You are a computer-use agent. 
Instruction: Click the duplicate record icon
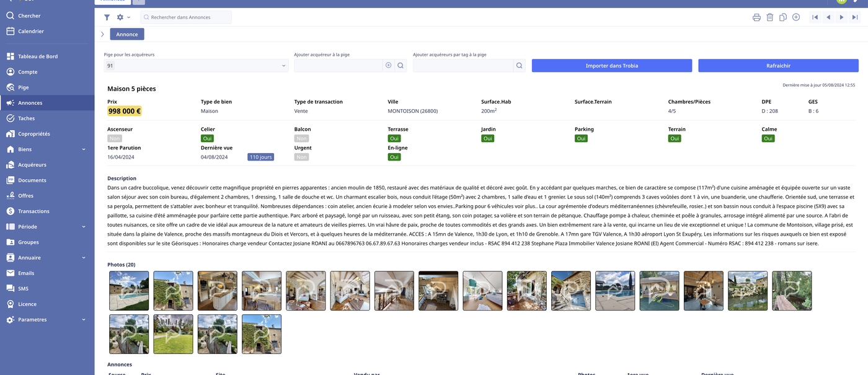(x=783, y=17)
